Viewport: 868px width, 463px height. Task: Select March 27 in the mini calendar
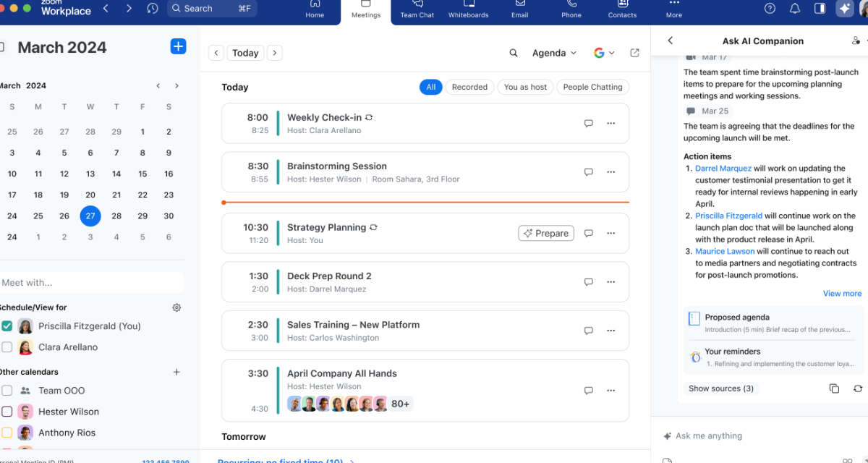click(90, 216)
